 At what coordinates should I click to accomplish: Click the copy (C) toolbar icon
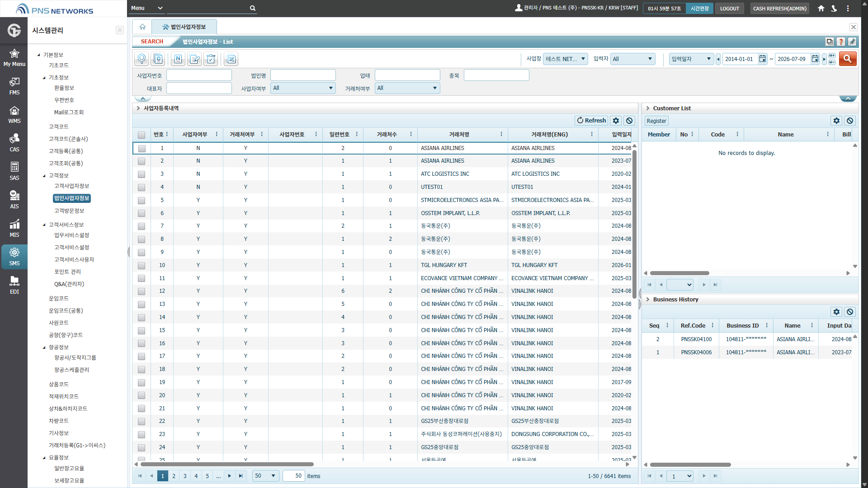[x=158, y=59]
